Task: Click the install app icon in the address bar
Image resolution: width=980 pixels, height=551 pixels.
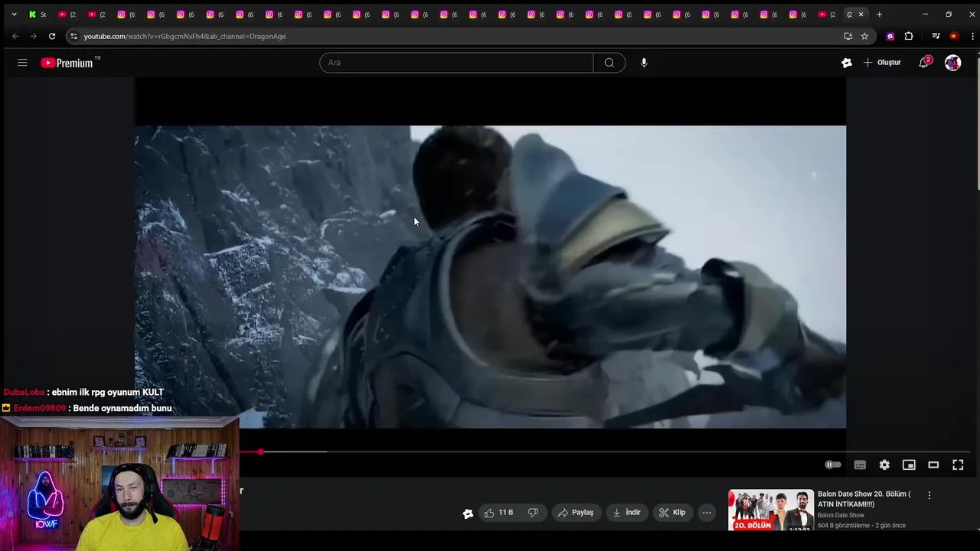Action: coord(848,36)
